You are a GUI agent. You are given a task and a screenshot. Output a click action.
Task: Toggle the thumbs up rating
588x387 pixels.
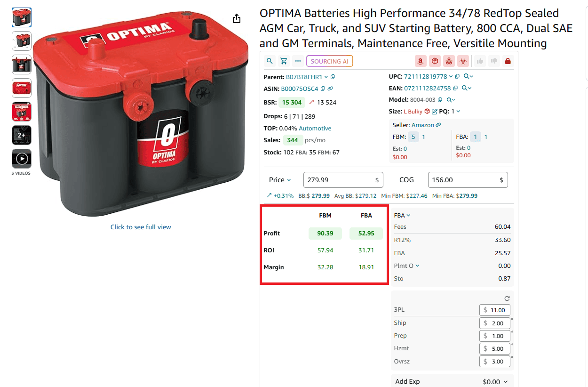click(x=480, y=61)
